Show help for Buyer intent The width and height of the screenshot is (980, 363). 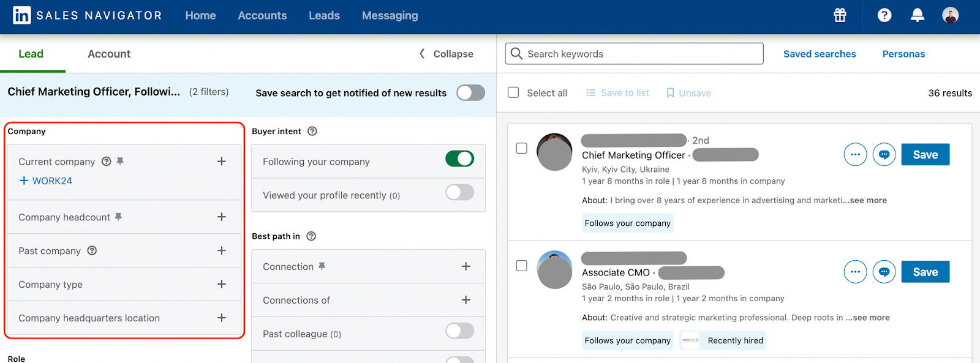tap(312, 131)
